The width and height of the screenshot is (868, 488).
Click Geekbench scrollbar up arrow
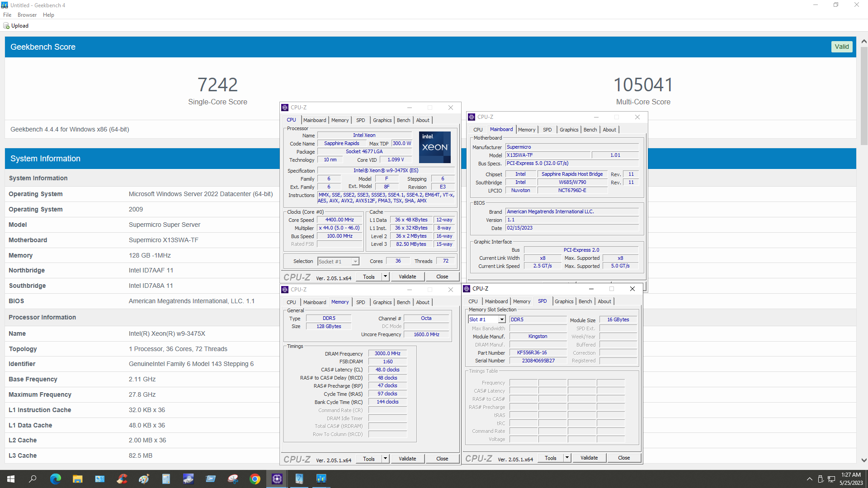864,41
